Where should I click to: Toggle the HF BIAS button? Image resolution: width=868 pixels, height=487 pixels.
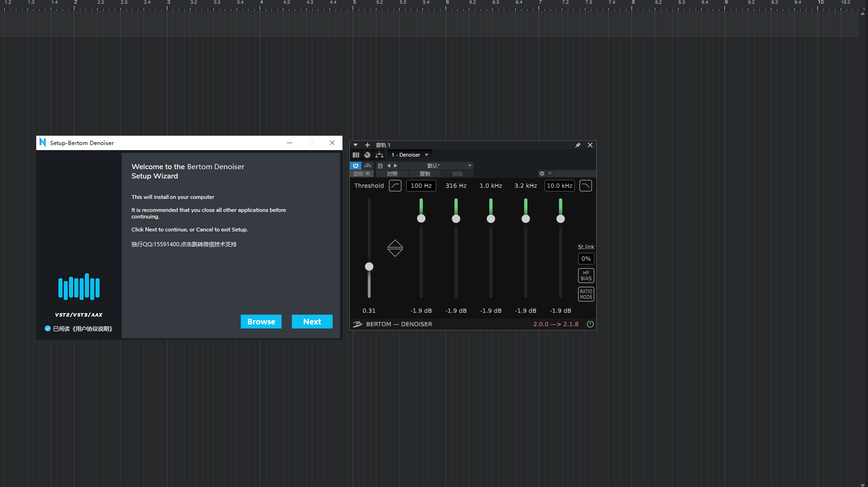586,276
